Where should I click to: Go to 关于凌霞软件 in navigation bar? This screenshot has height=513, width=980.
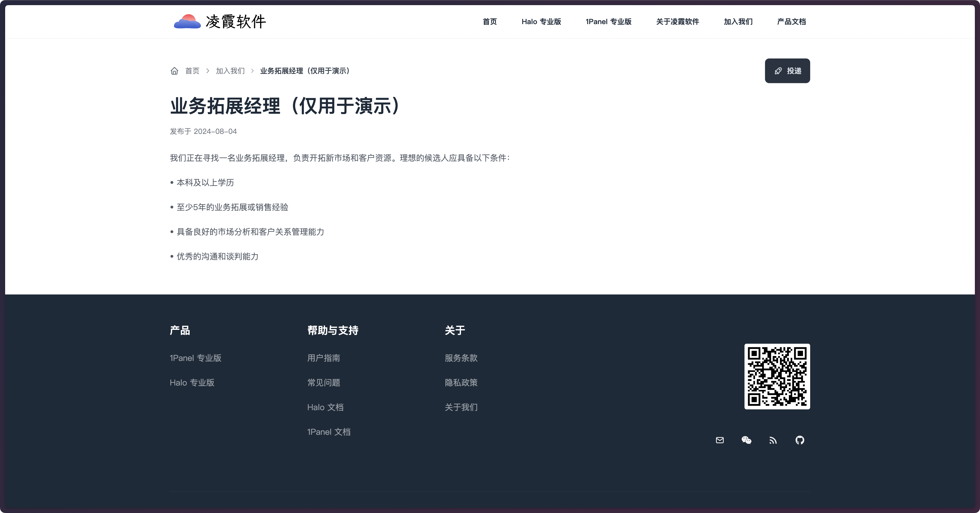(677, 22)
